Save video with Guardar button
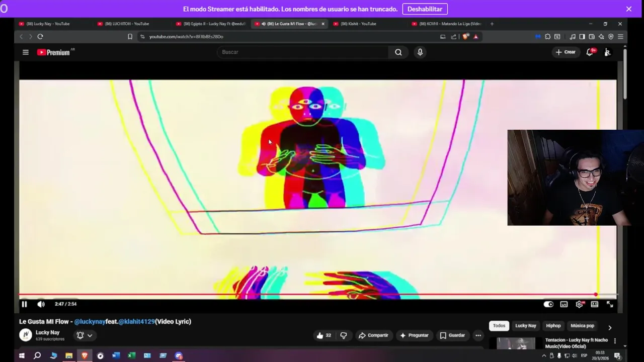644x362 pixels. point(452,335)
